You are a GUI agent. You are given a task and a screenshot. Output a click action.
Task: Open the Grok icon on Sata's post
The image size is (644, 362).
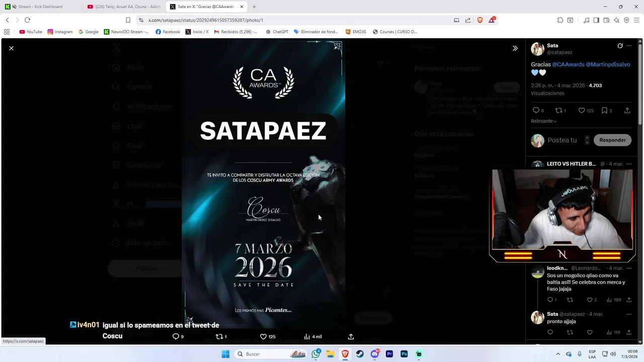click(620, 46)
